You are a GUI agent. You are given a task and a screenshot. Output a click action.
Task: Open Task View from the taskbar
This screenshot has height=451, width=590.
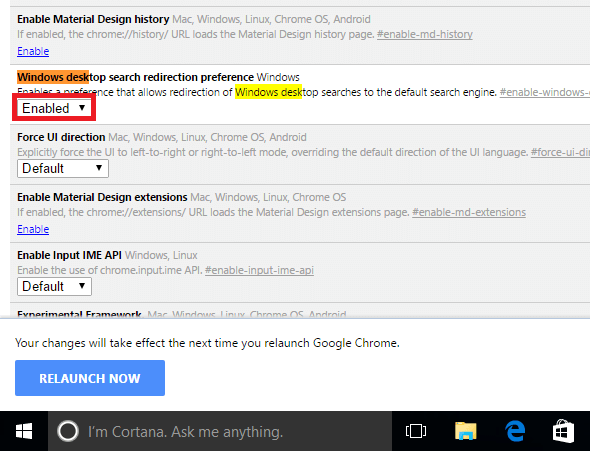416,431
